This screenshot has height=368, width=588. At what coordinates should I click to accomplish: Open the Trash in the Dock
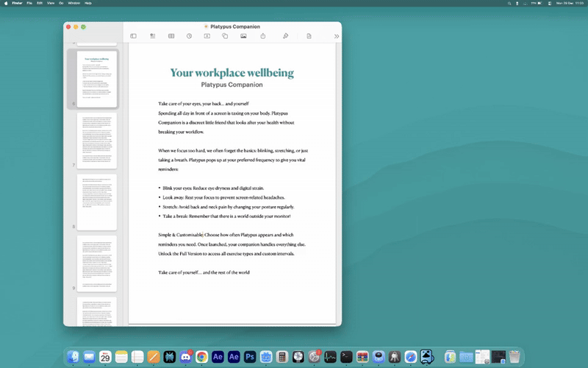[x=514, y=357]
